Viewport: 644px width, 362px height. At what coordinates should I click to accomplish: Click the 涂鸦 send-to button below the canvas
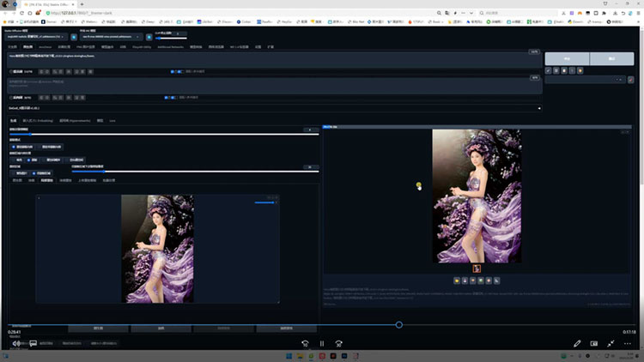pyautogui.click(x=161, y=328)
